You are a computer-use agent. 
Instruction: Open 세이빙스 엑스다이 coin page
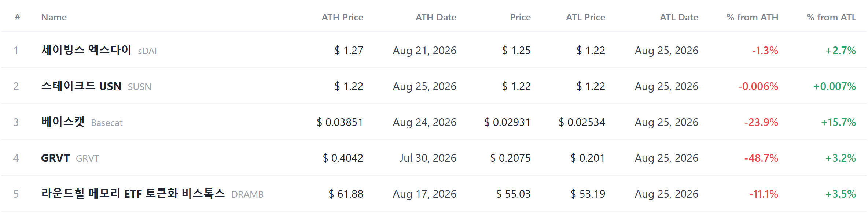pos(86,50)
